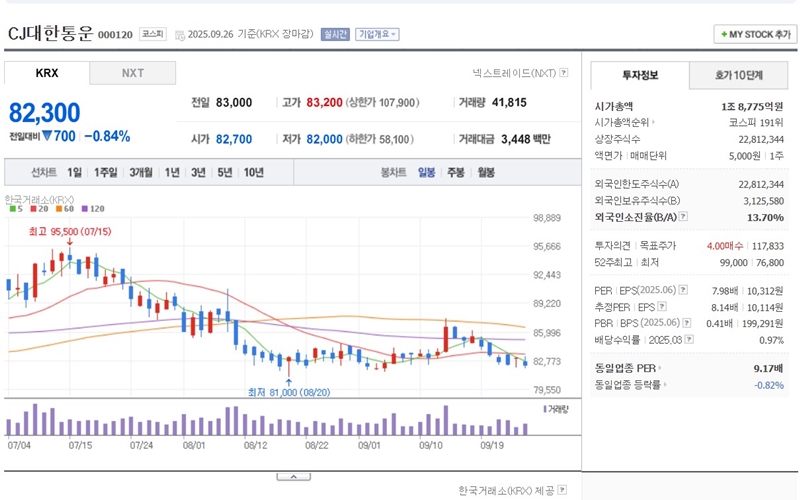Open 동일업종 등락률 link
The height and width of the screenshot is (500, 800).
tap(630, 385)
